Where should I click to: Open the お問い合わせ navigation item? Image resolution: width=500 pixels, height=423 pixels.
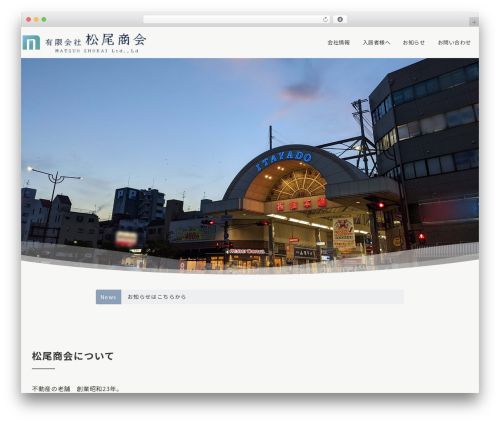[x=454, y=43]
